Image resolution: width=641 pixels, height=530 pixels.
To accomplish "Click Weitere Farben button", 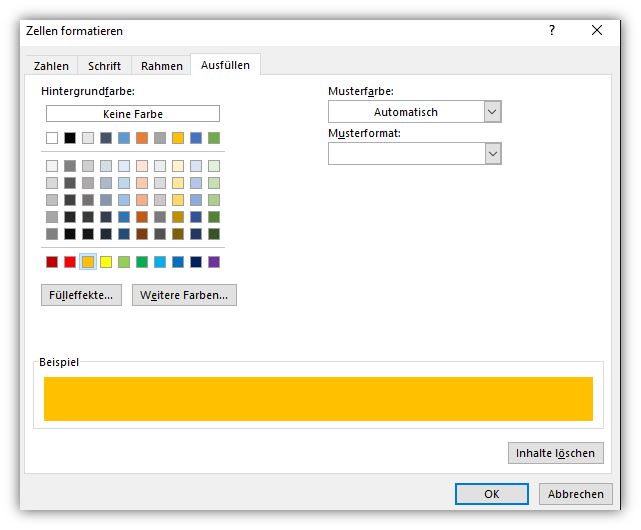I will pos(184,295).
